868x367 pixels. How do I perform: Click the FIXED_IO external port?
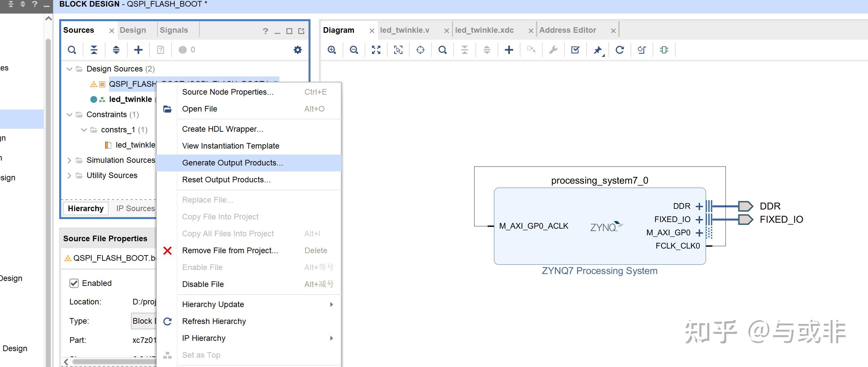coord(745,220)
